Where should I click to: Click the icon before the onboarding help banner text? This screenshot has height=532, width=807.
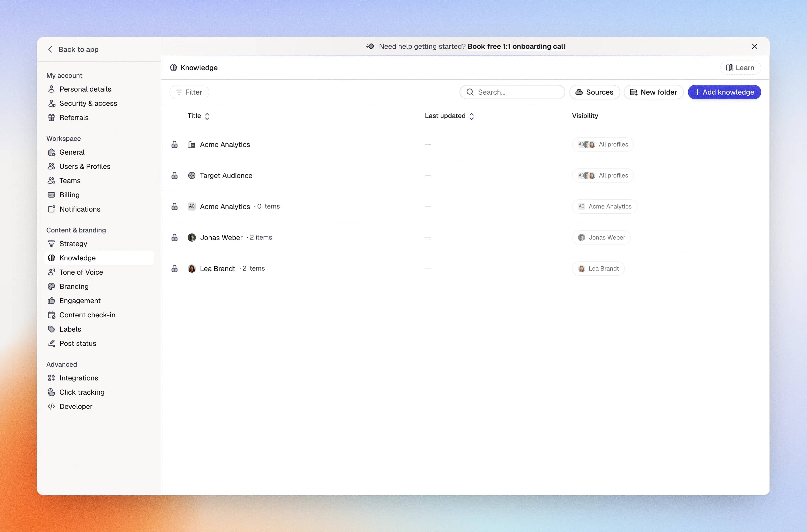[370, 46]
